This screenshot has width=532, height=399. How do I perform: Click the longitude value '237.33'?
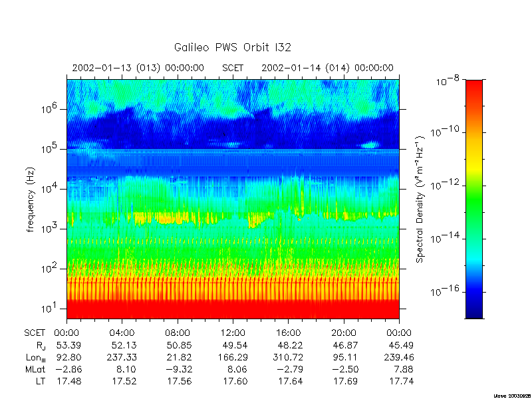(x=122, y=357)
